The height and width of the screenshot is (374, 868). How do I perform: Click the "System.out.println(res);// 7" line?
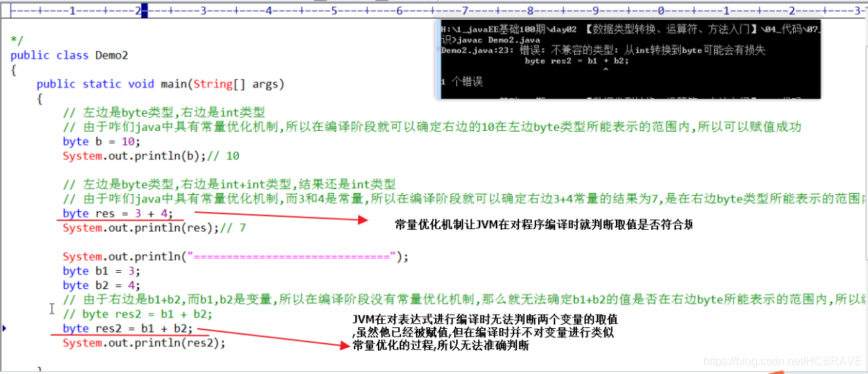tap(154, 228)
